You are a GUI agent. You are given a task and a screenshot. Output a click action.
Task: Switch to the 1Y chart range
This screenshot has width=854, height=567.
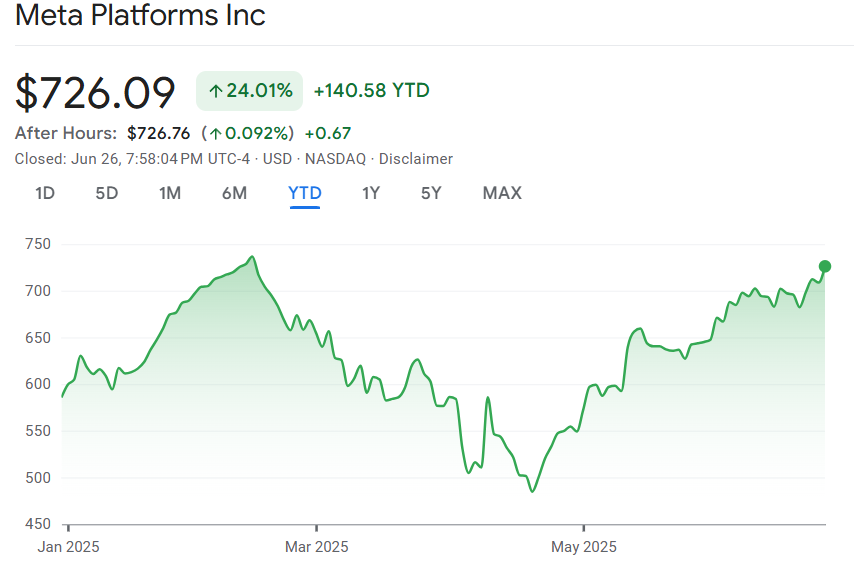tap(371, 193)
